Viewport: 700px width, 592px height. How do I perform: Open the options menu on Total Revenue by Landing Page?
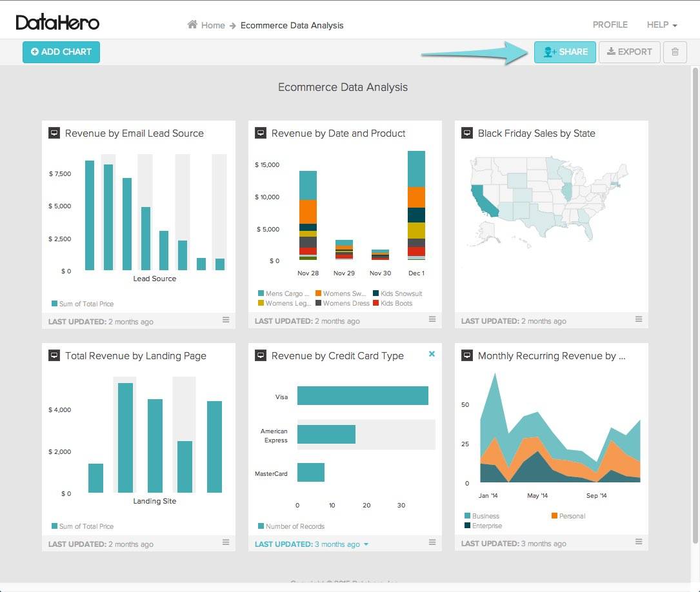pyautogui.click(x=226, y=542)
